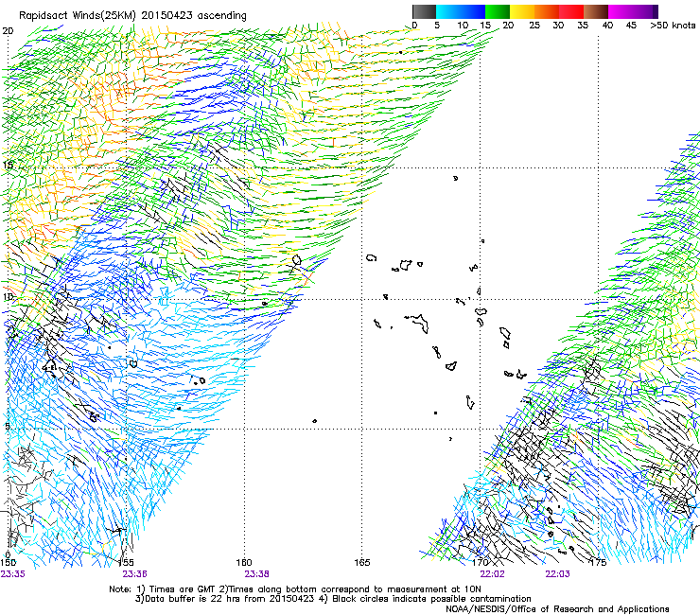Click the longitude axis label '160'
700x615 pixels.
[x=244, y=563]
